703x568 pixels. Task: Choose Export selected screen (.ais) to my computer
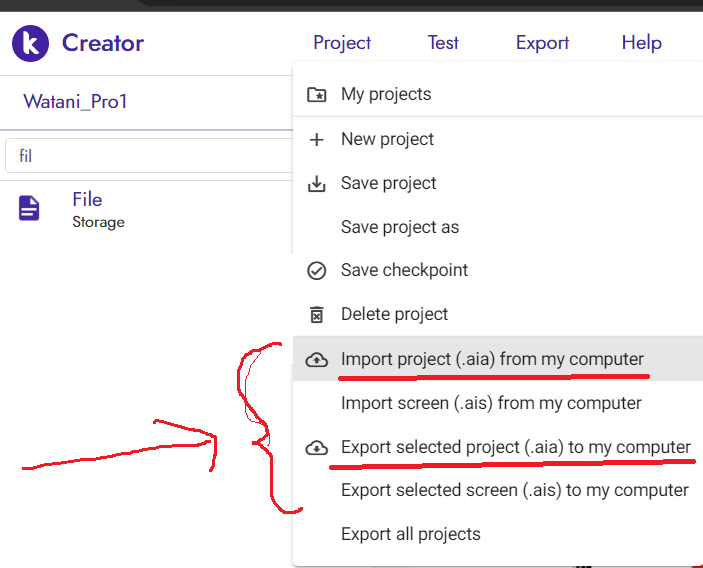(x=514, y=490)
